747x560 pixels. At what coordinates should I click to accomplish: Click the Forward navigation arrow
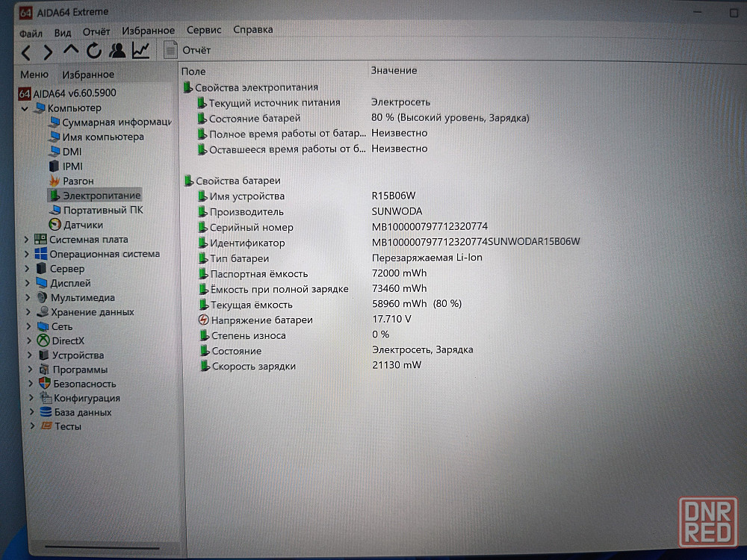pyautogui.click(x=48, y=52)
